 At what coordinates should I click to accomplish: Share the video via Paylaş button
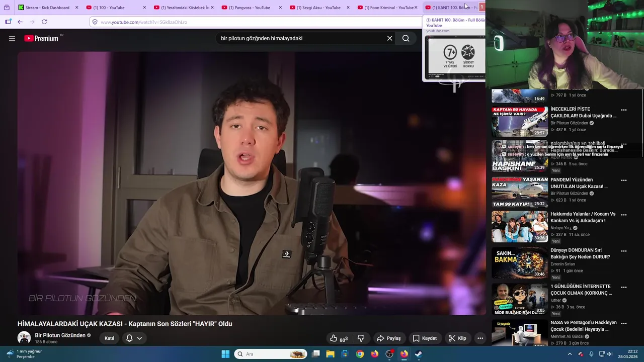click(388, 338)
